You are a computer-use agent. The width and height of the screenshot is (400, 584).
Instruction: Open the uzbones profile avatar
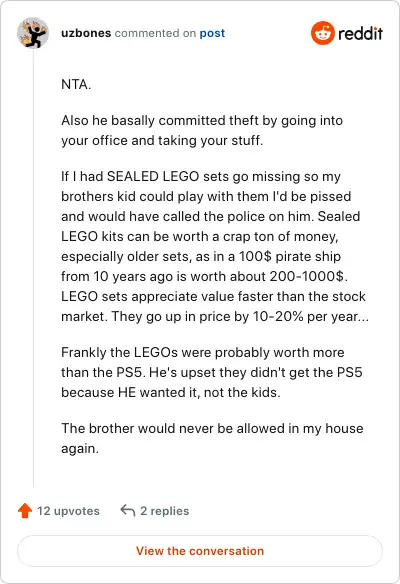[33, 33]
